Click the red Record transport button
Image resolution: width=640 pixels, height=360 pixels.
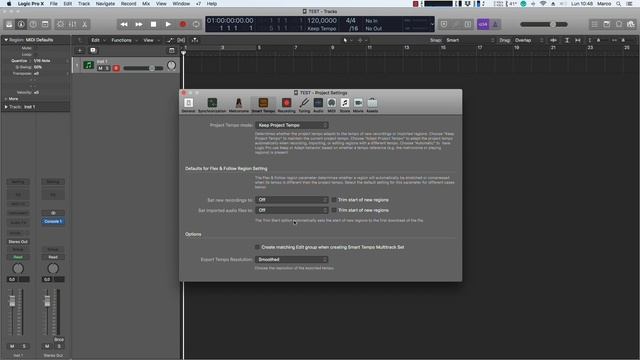tap(183, 24)
